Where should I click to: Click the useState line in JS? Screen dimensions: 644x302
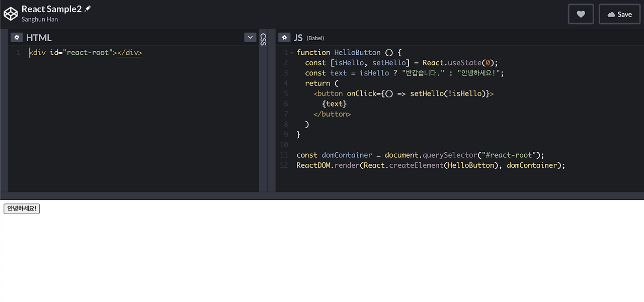(x=401, y=63)
